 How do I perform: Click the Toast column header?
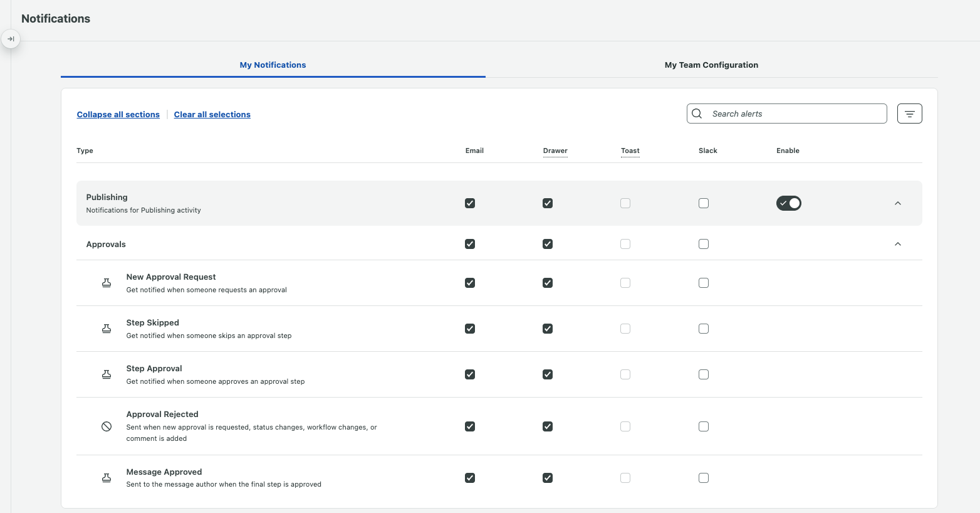click(x=630, y=151)
